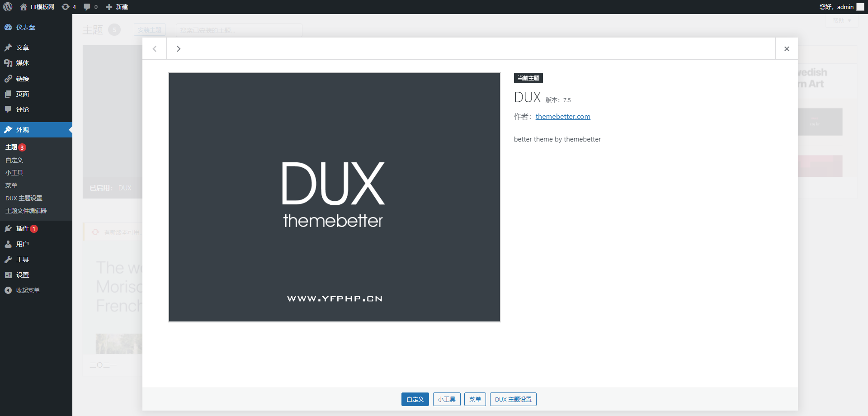868x416 pixels.
Task: Open 仪表盘 menu item
Action: tap(36, 27)
